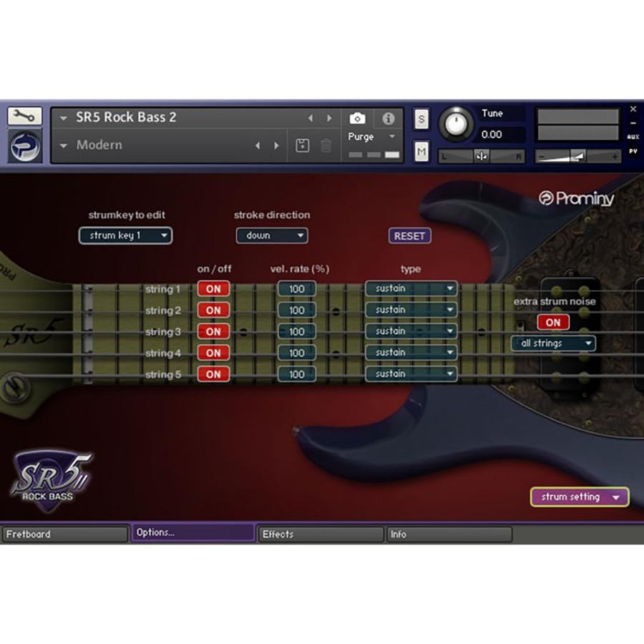The width and height of the screenshot is (644, 644).
Task: Open the snapshot camera icon
Action: click(x=357, y=118)
